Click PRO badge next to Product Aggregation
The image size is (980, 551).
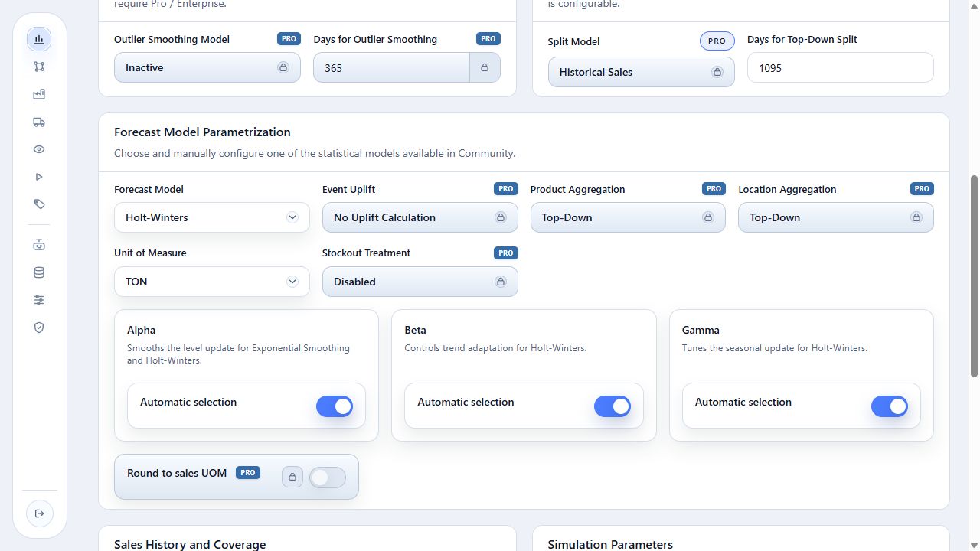click(714, 188)
